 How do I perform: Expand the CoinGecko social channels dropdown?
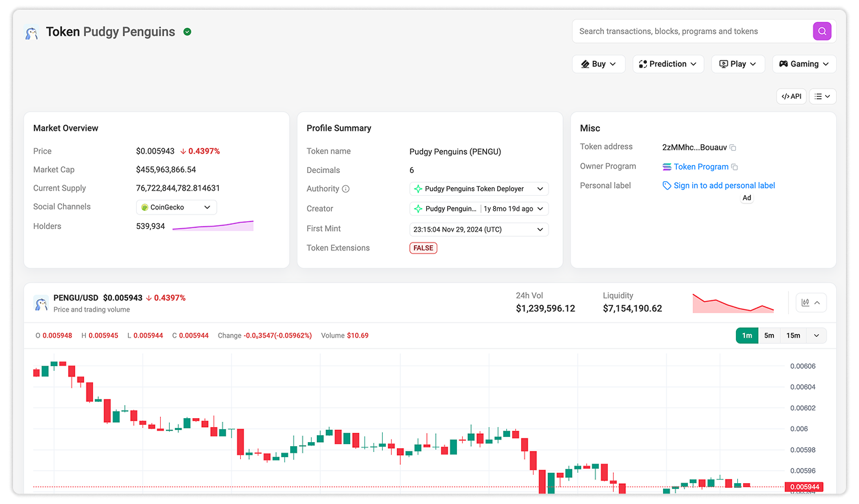(176, 207)
